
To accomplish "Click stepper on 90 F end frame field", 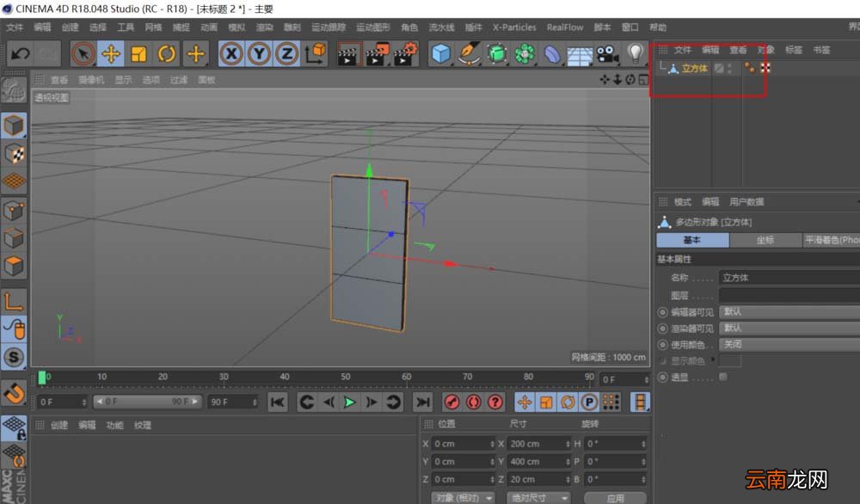I will [255, 402].
